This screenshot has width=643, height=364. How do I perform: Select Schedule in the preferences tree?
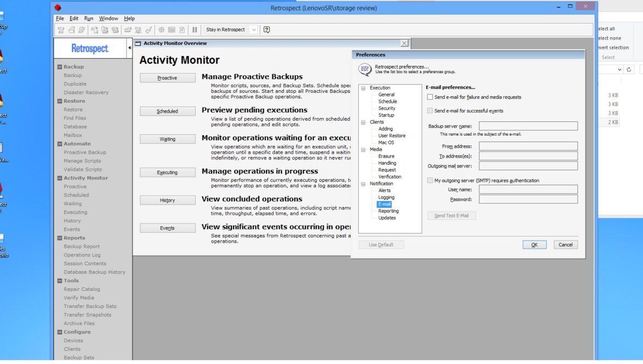click(x=387, y=102)
